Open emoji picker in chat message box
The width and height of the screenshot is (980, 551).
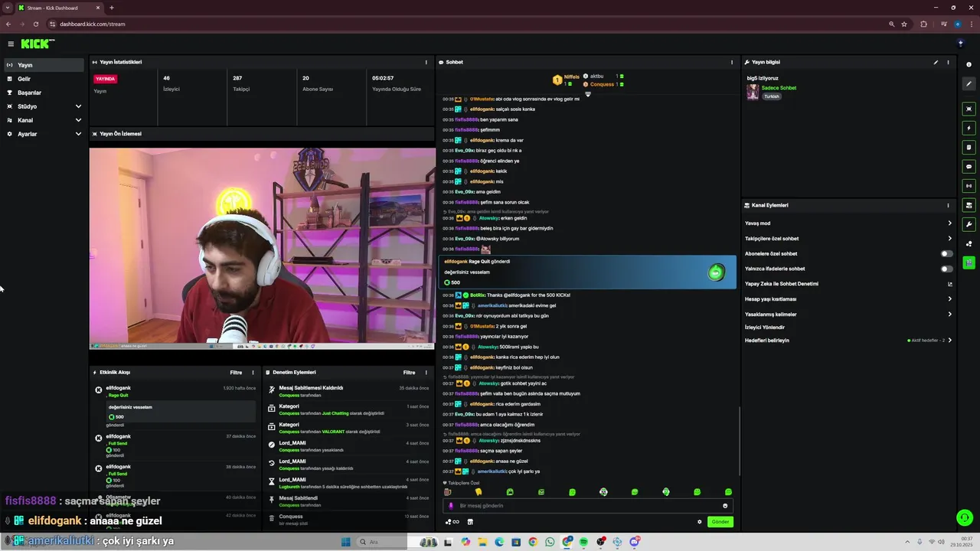[x=725, y=506]
